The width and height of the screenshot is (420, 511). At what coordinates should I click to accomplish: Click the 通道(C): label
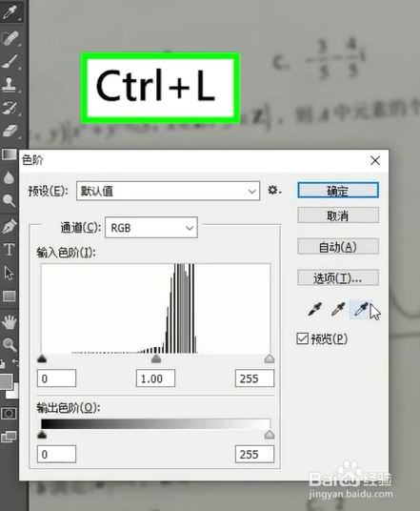(x=81, y=228)
